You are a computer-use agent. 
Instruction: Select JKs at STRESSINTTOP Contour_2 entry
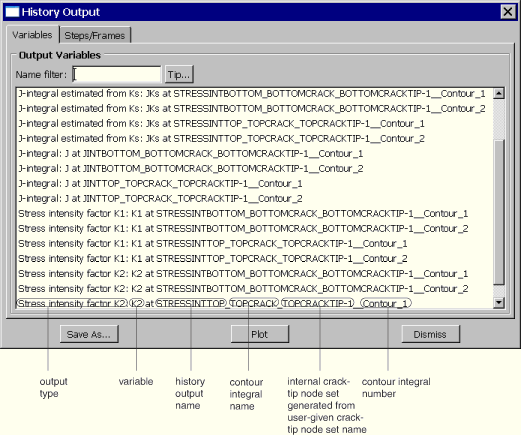click(222, 139)
